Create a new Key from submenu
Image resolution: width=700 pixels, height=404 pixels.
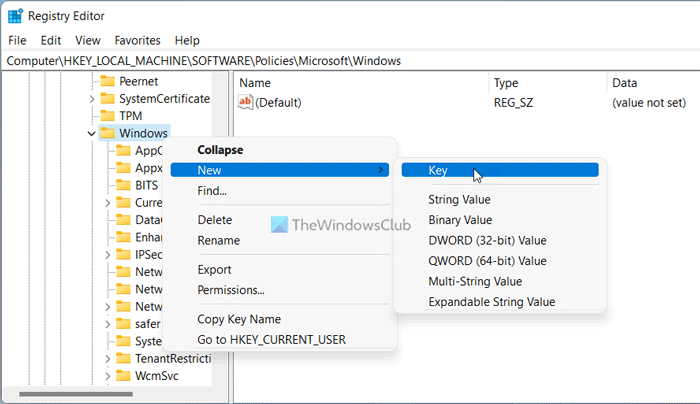[x=500, y=170]
